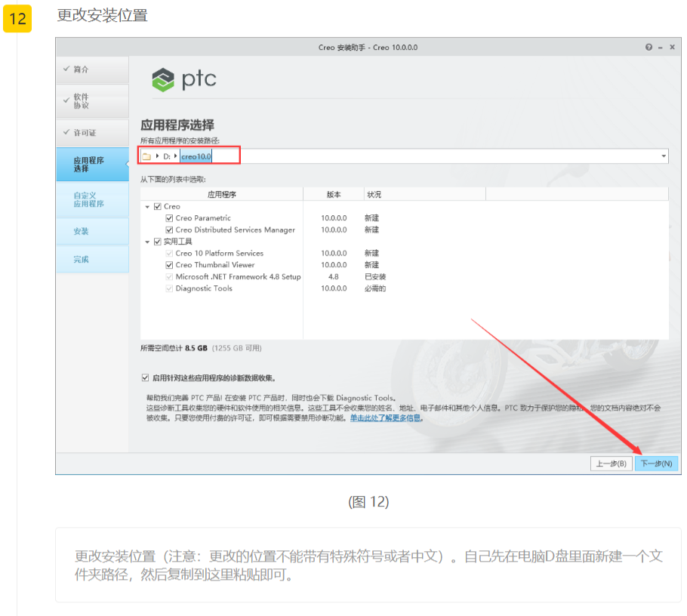This screenshot has width=687, height=616.
Task: Click the 版本 column header
Action: click(x=334, y=195)
